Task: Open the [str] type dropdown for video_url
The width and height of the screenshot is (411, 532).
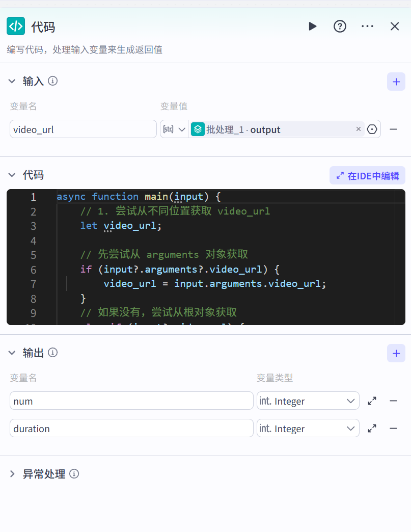Action: 174,129
